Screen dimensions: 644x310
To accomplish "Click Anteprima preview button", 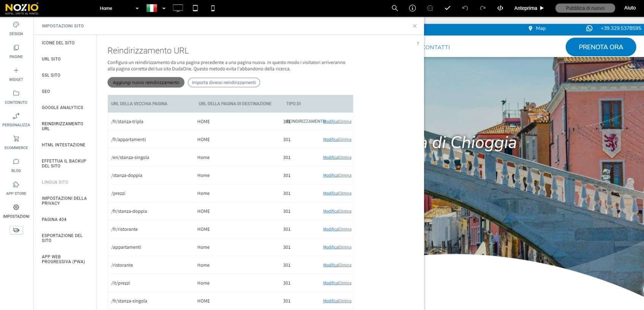I will click(x=529, y=8).
